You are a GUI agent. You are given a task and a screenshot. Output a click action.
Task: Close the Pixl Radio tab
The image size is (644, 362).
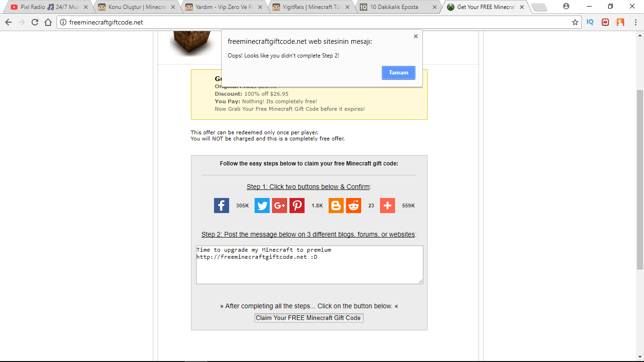point(86,7)
